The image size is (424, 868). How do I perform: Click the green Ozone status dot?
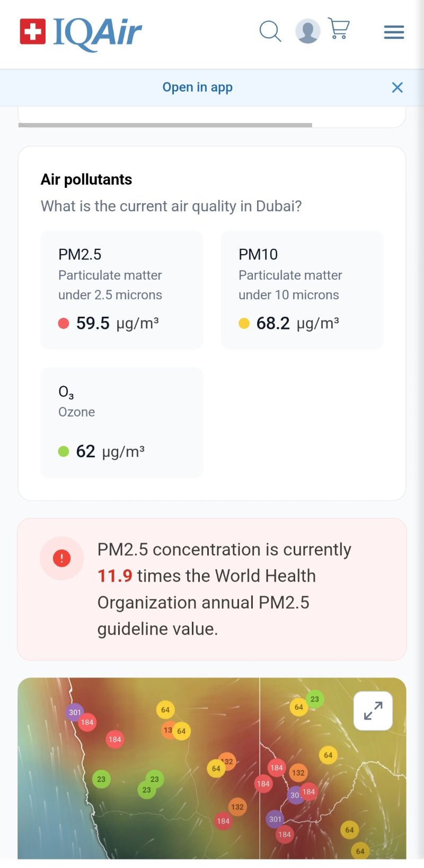pos(64,452)
